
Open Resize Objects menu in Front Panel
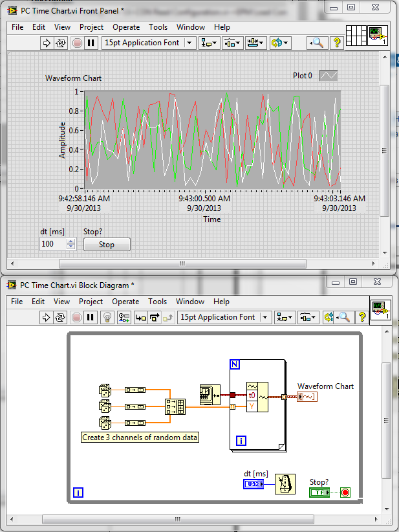256,43
